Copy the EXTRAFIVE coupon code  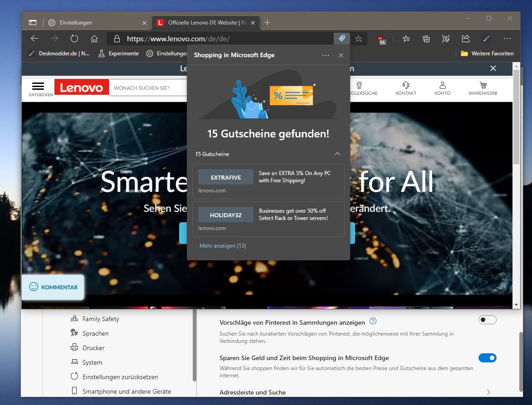(225, 177)
